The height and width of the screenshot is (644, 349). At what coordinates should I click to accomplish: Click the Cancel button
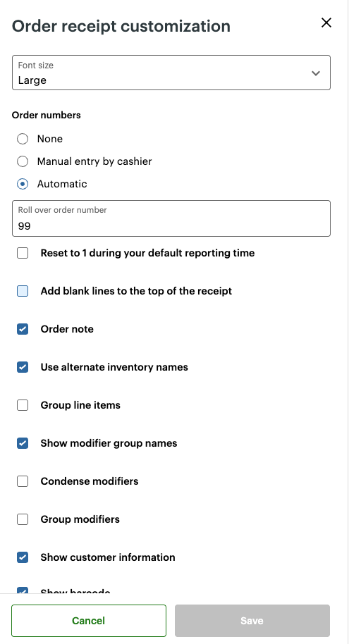(89, 621)
